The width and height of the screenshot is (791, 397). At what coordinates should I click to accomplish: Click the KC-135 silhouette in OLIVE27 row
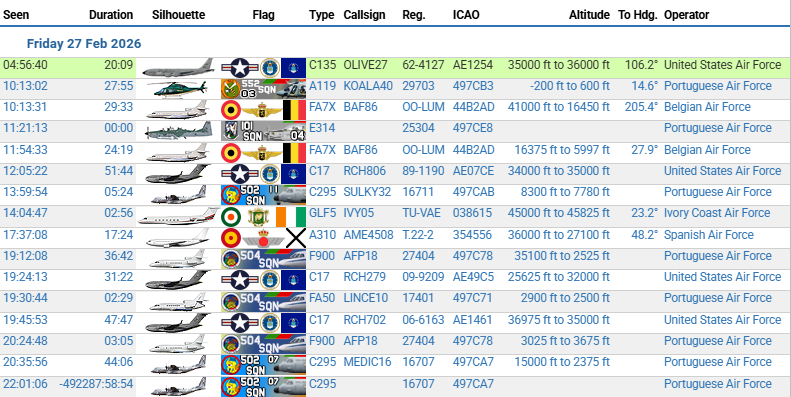(178, 68)
